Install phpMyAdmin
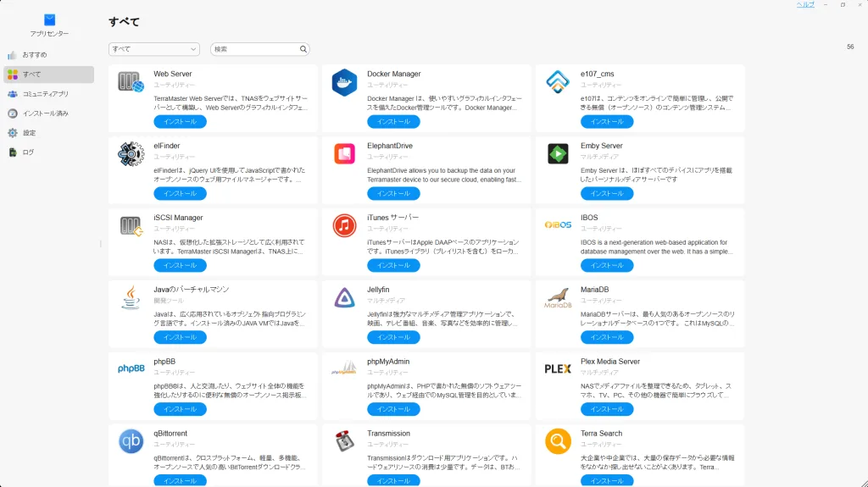Image resolution: width=868 pixels, height=487 pixels. point(393,410)
